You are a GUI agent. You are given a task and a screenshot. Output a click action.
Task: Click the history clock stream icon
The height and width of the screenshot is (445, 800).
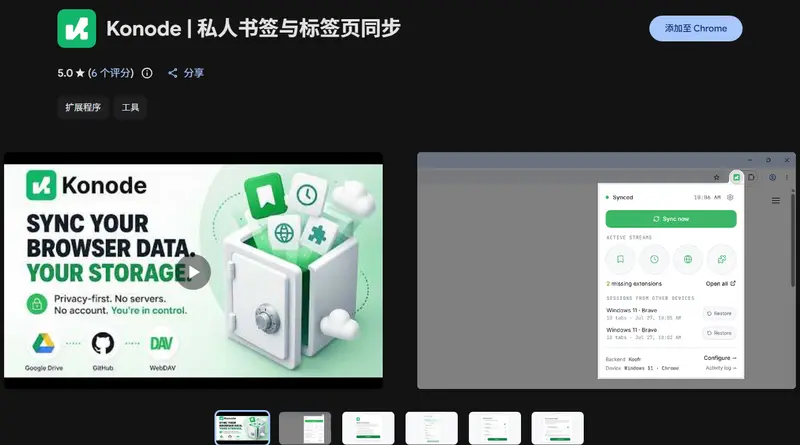click(x=654, y=259)
